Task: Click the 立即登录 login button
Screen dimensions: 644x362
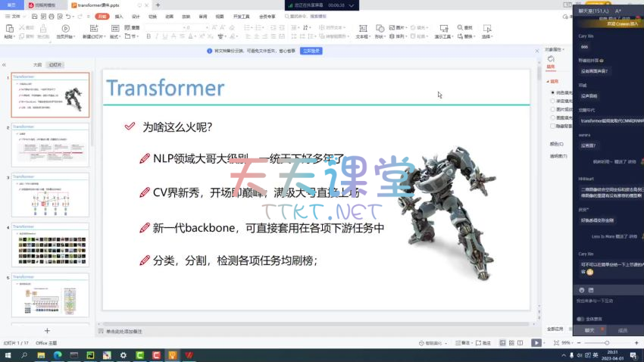Action: [311, 51]
